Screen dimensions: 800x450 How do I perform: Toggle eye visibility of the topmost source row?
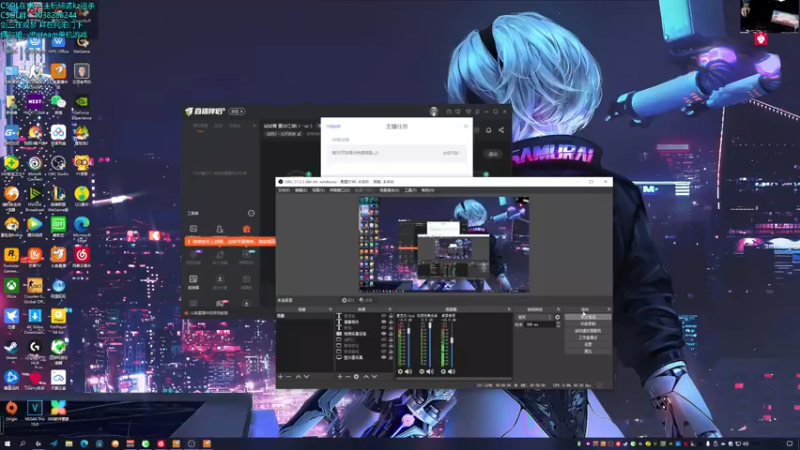click(384, 316)
